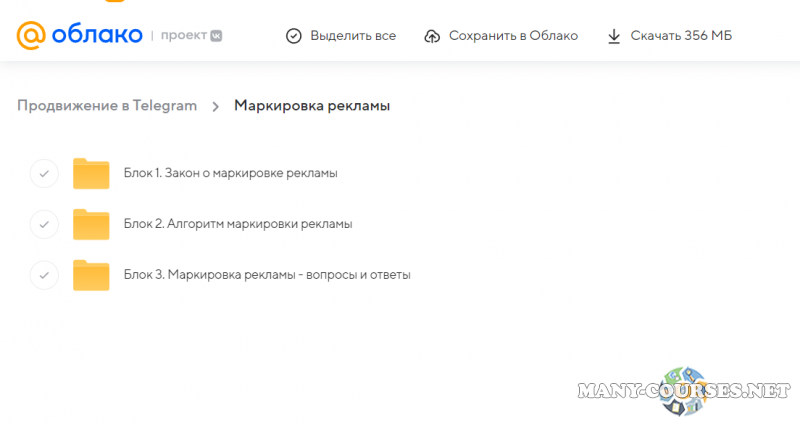Go to Продвижение в Telegram breadcrumb
The height and width of the screenshot is (424, 800).
pos(107,106)
